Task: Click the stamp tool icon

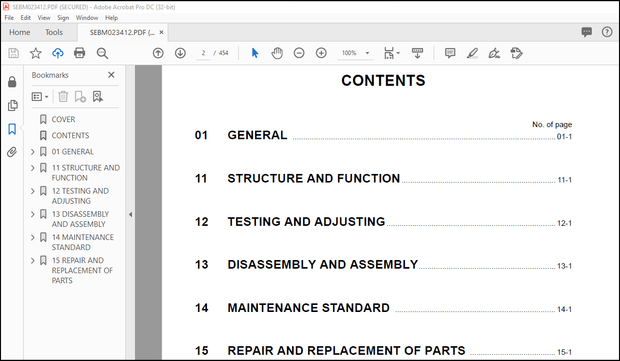Action: point(516,53)
